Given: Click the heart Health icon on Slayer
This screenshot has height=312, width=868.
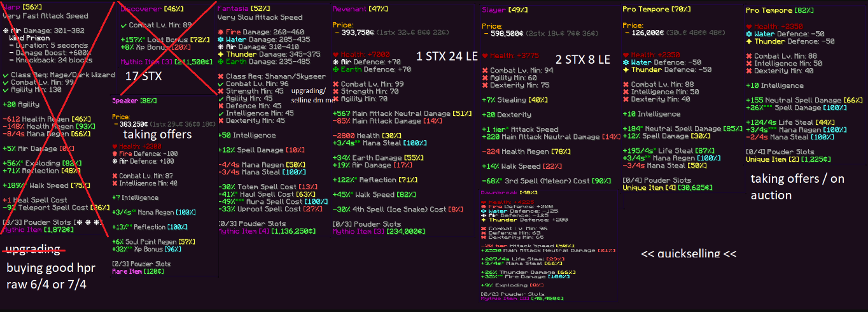Looking at the screenshot, I should click(486, 55).
